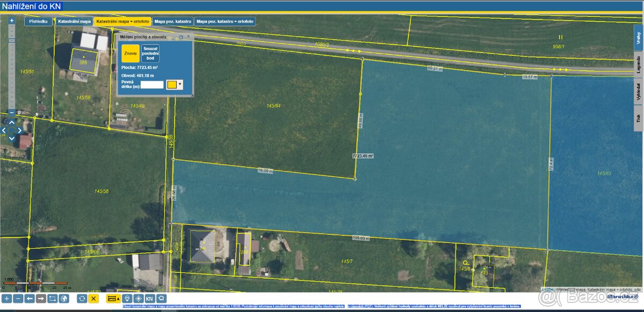This screenshot has width=644, height=312.
Task: Switch to Mapa poz. katastru layer
Action: (x=173, y=21)
